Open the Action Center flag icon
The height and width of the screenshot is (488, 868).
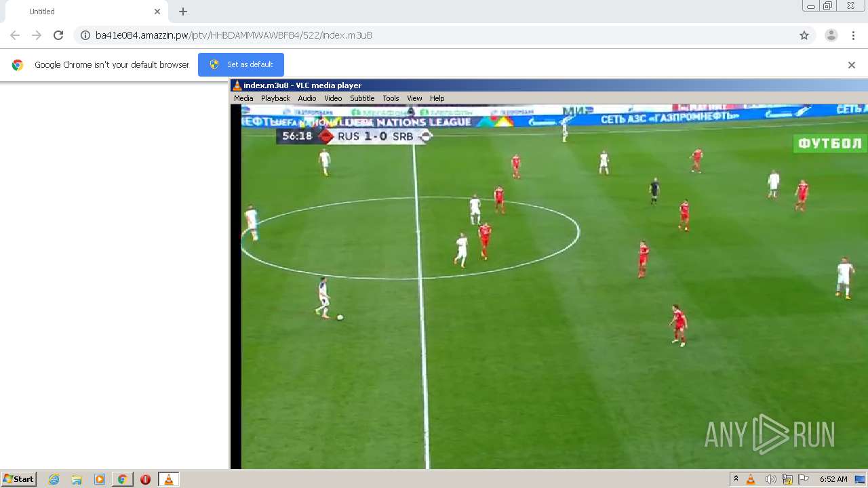pyautogui.click(x=804, y=479)
